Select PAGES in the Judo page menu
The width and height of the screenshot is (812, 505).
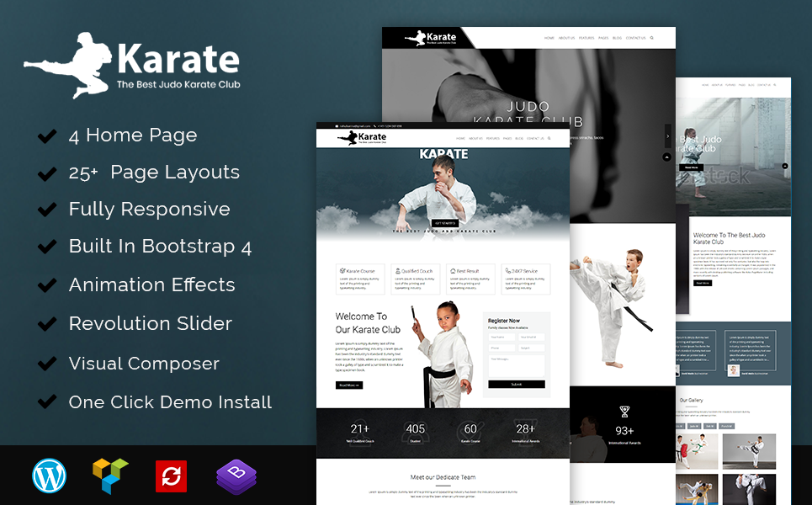[603, 38]
